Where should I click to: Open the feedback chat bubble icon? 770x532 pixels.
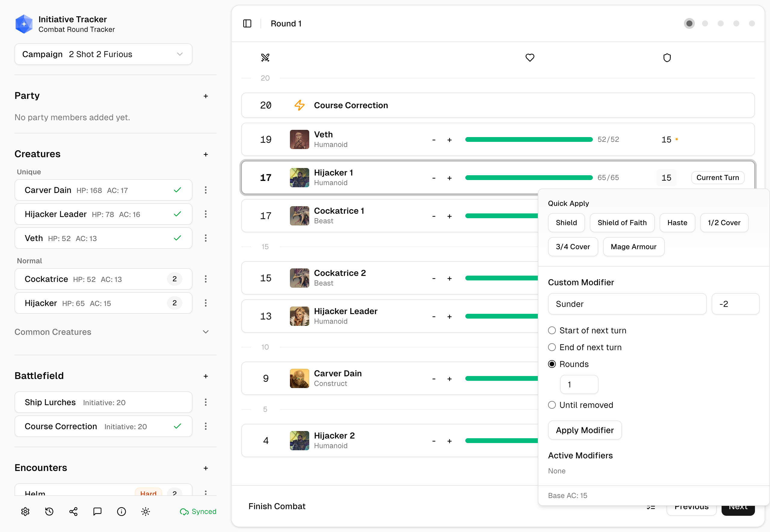pyautogui.click(x=97, y=511)
